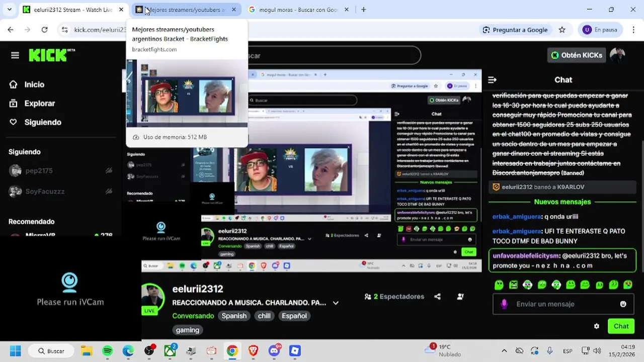Reload the current page

(x=44, y=30)
